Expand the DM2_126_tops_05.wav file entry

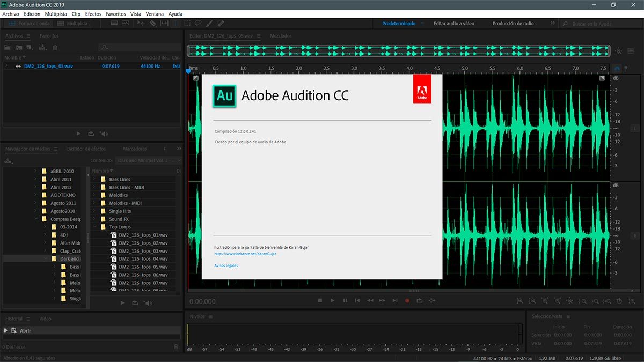(6, 66)
